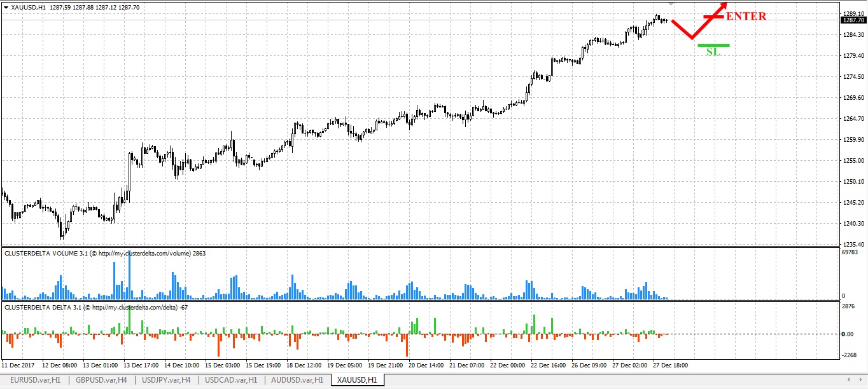This screenshot has height=389, width=868.
Task: Click the 11 Dec 2017 time axis label
Action: point(18,365)
